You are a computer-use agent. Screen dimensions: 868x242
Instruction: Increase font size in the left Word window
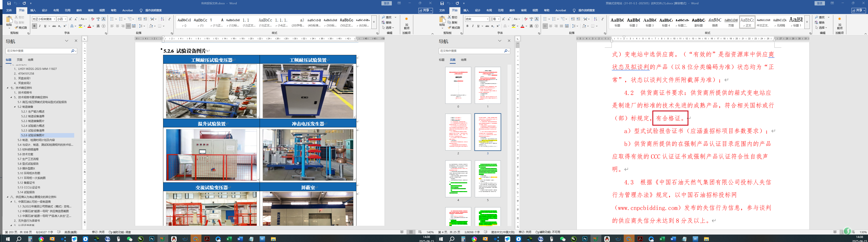[x=70, y=19]
